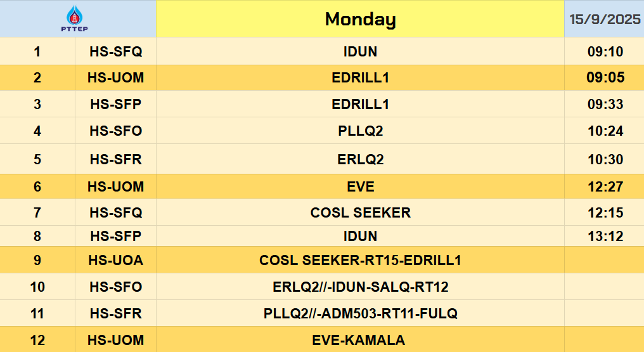
Task: Select row number 12 cell
Action: click(x=37, y=340)
